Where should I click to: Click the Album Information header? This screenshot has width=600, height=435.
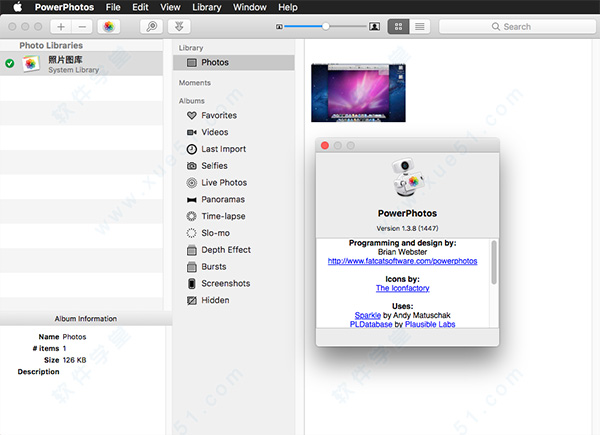[86, 319]
